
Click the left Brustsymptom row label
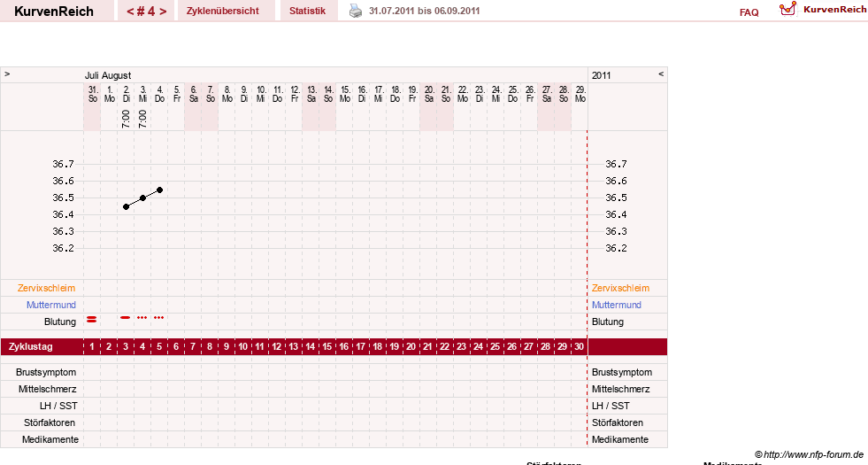[x=46, y=373]
